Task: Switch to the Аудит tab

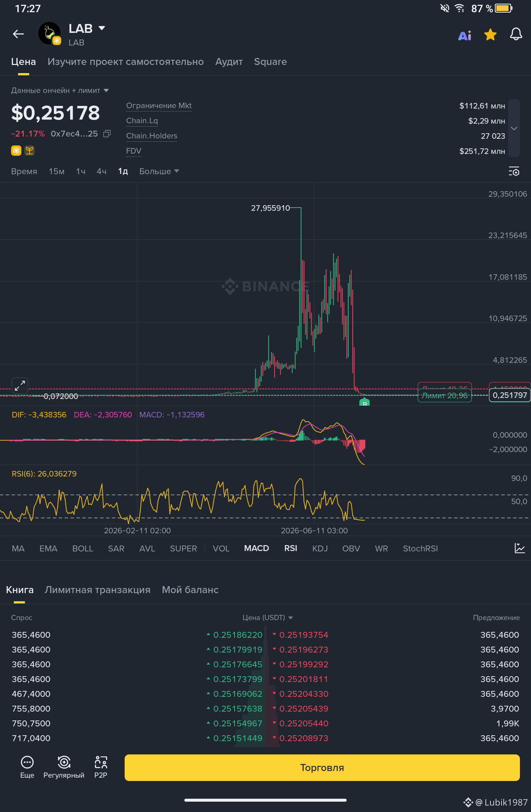Action: point(229,62)
